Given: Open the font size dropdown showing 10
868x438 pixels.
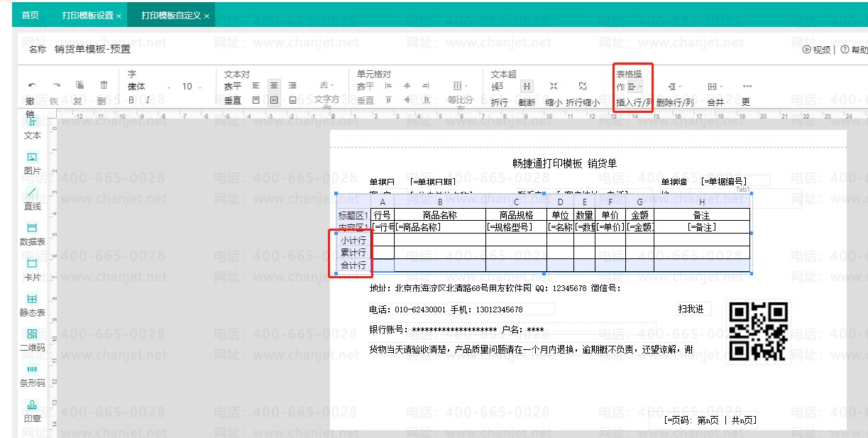Looking at the screenshot, I should click(x=191, y=87).
